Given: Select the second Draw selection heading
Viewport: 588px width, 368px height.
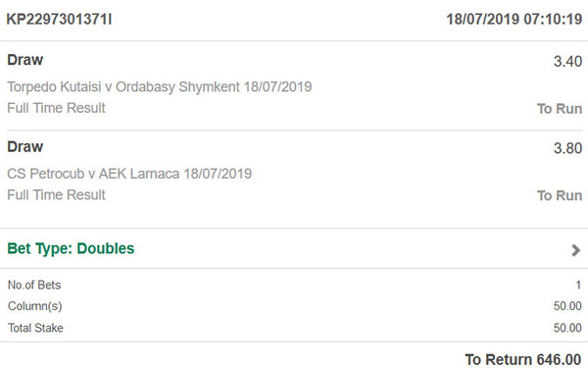Looking at the screenshot, I should (x=25, y=147).
